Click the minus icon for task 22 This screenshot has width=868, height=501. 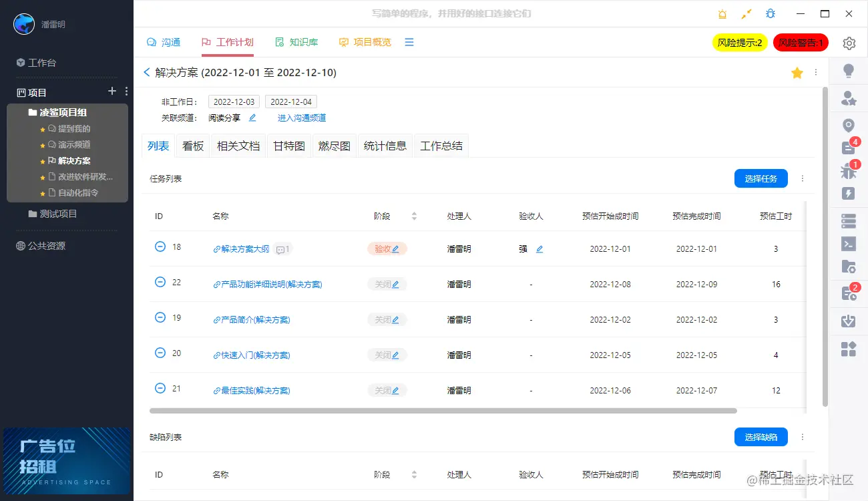[160, 282]
